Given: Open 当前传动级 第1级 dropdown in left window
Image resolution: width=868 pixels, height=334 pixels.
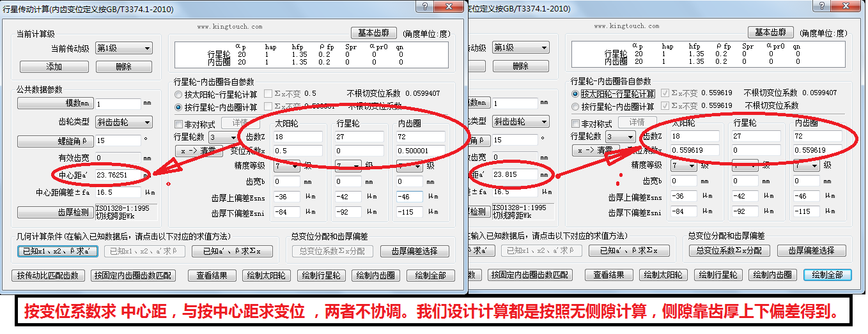Looking at the screenshot, I should pyautogui.click(x=124, y=48).
